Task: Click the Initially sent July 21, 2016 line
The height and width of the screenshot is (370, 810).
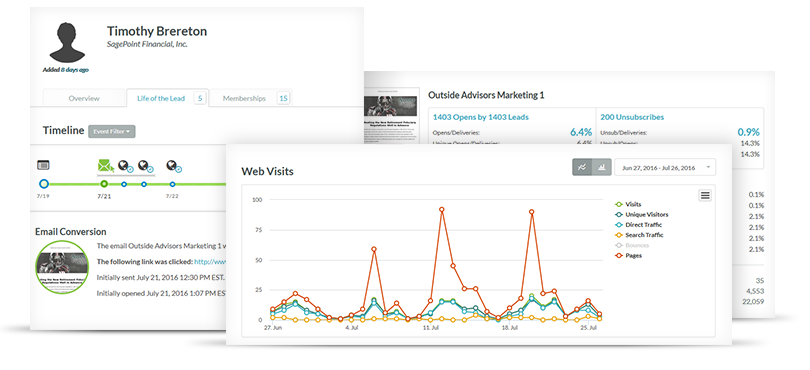Action: (x=161, y=278)
